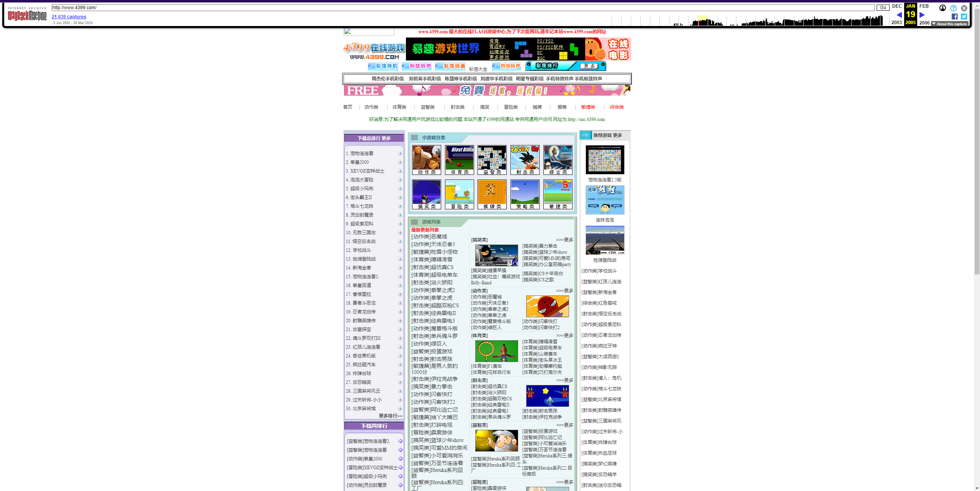Click the pink FREE 免费送歌 banner
Screen dimensions: 980x491
pyautogui.click(x=487, y=91)
